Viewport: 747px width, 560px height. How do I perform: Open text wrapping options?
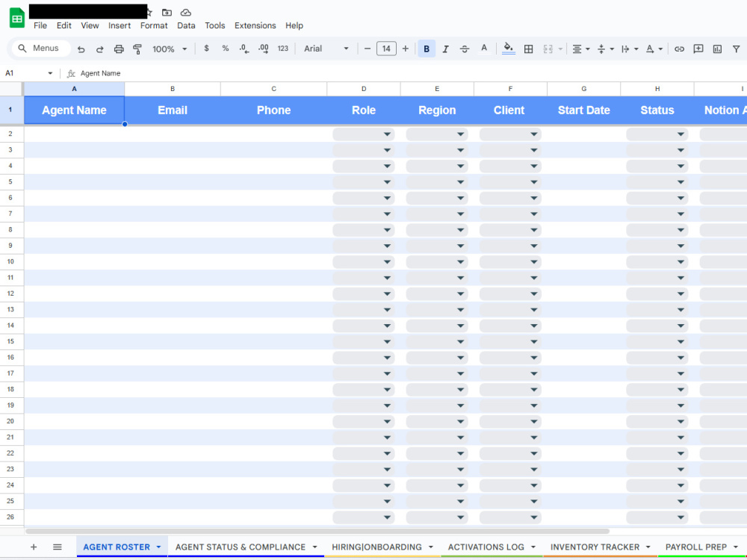[630, 49]
